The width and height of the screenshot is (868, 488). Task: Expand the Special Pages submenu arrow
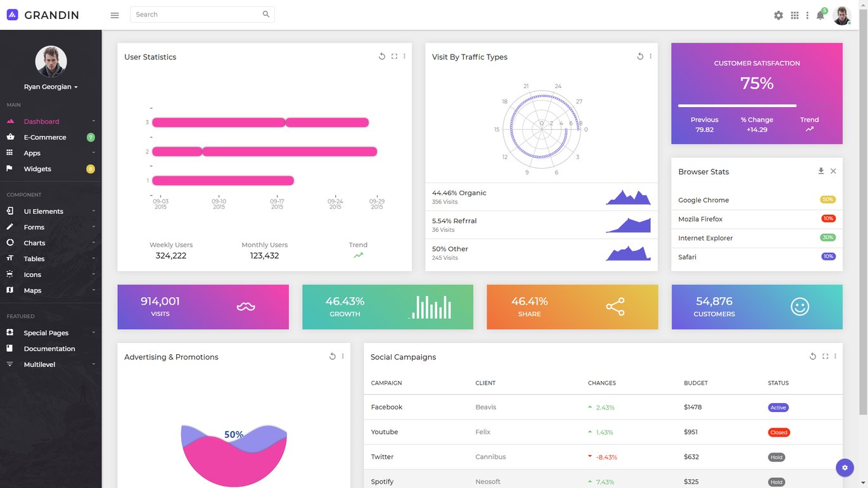click(93, 333)
